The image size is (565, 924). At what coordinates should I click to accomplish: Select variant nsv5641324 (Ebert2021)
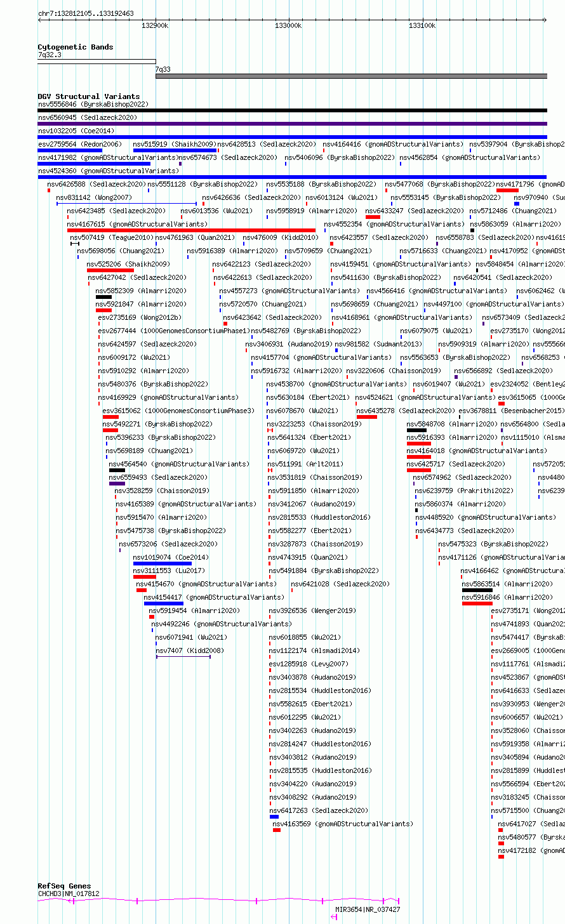pyautogui.click(x=309, y=437)
